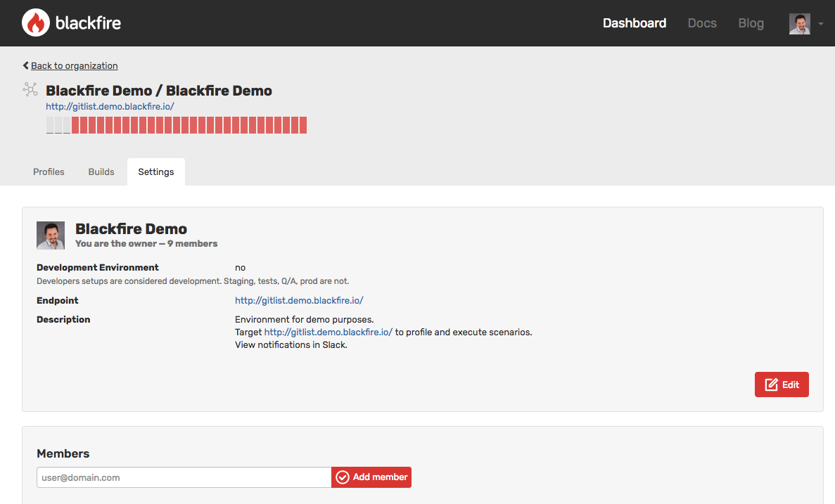Click the environment network icon beside title
The height and width of the screenshot is (504, 835).
[x=30, y=89]
